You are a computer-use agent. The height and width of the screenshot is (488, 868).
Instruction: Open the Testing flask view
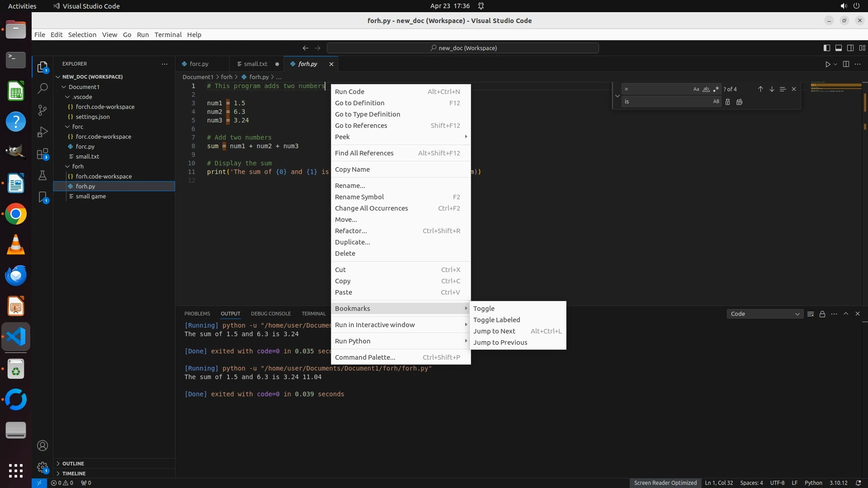coord(42,176)
